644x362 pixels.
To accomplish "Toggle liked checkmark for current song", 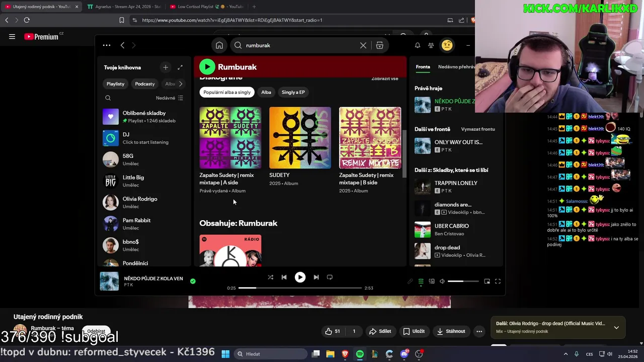I will 193,282.
